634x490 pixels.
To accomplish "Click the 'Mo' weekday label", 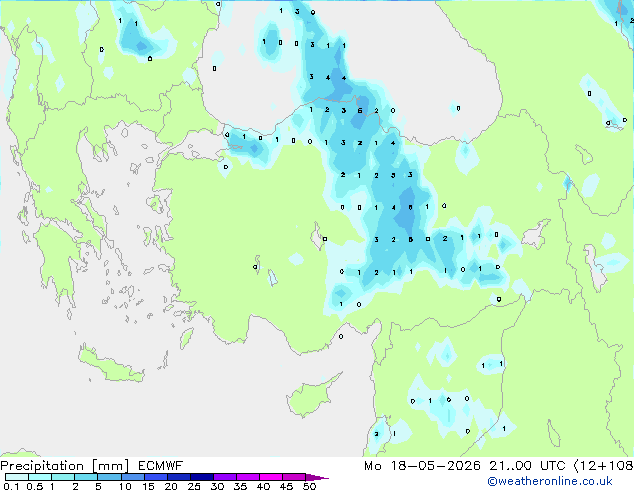I will pos(373,466).
